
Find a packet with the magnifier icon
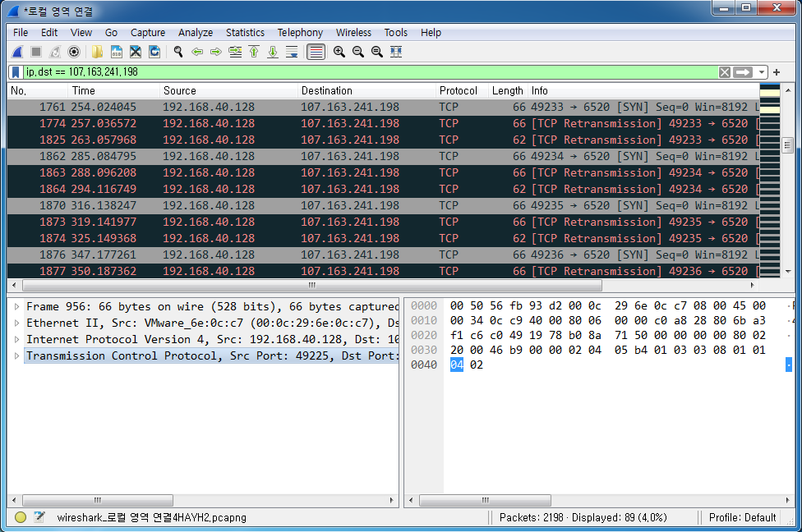pos(178,52)
